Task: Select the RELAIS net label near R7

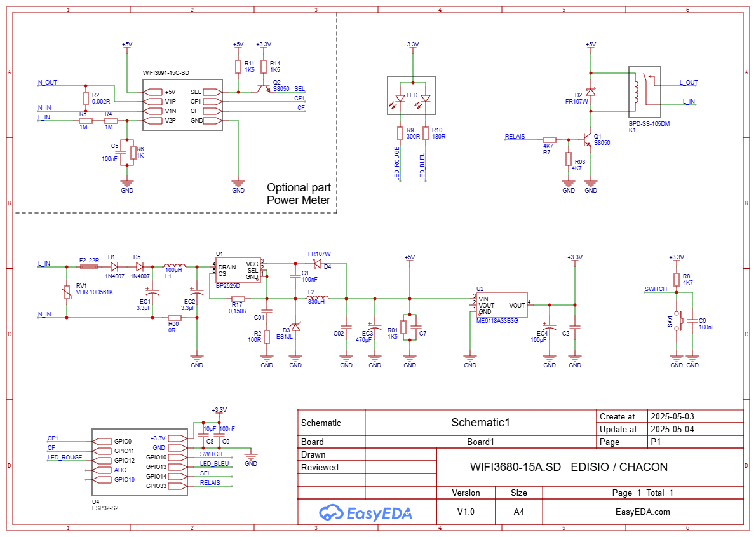Action: (515, 137)
